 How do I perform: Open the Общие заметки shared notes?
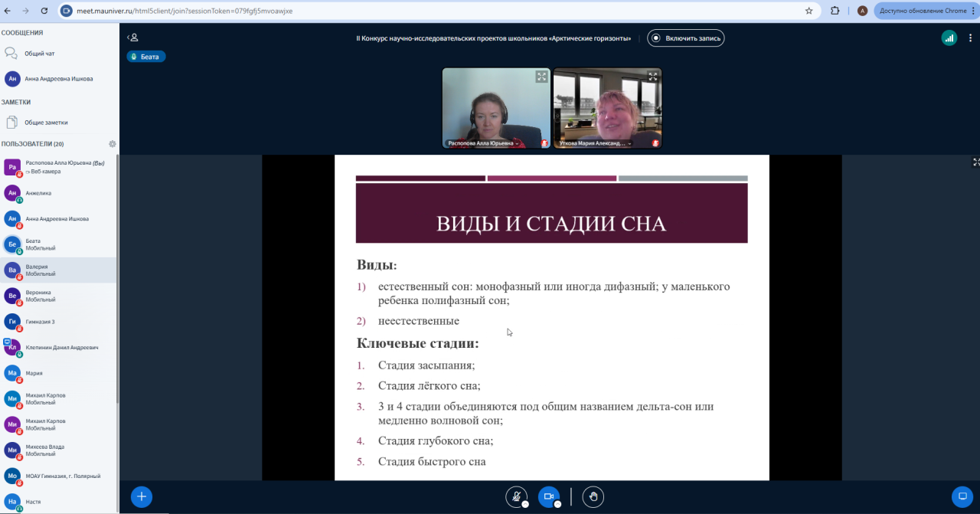click(46, 123)
